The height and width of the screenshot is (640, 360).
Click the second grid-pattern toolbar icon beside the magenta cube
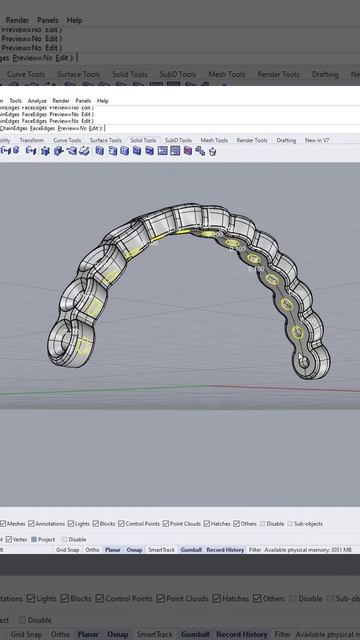[x=175, y=151]
